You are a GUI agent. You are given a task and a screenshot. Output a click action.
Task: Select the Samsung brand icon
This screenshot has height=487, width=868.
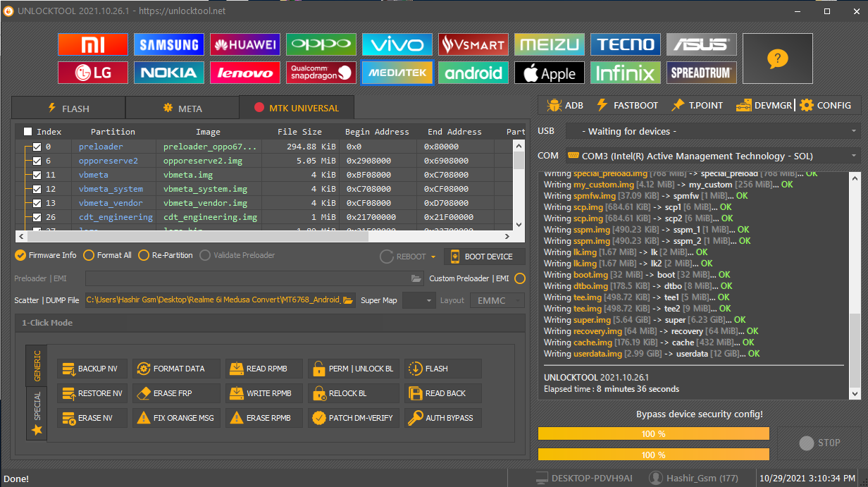pyautogui.click(x=169, y=44)
